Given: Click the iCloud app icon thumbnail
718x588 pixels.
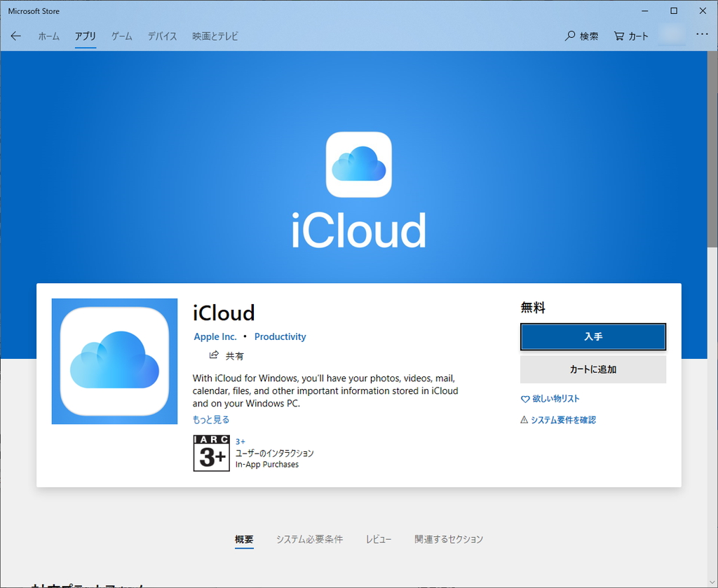Looking at the screenshot, I should coord(114,362).
